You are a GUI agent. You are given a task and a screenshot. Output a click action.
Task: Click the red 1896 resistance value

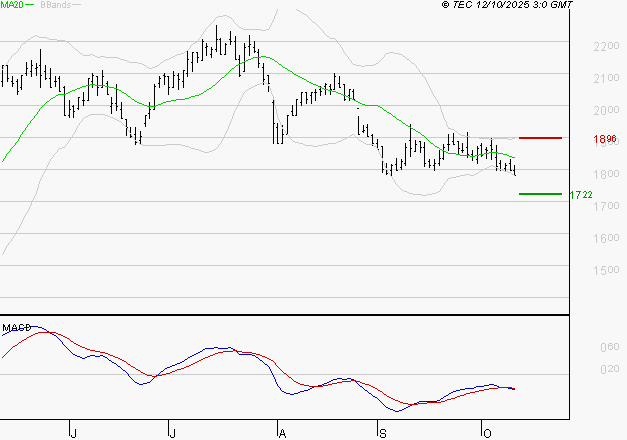pos(605,139)
